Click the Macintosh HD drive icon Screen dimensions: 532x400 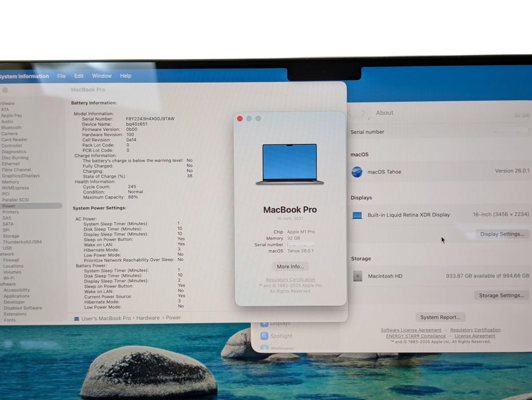(358, 276)
